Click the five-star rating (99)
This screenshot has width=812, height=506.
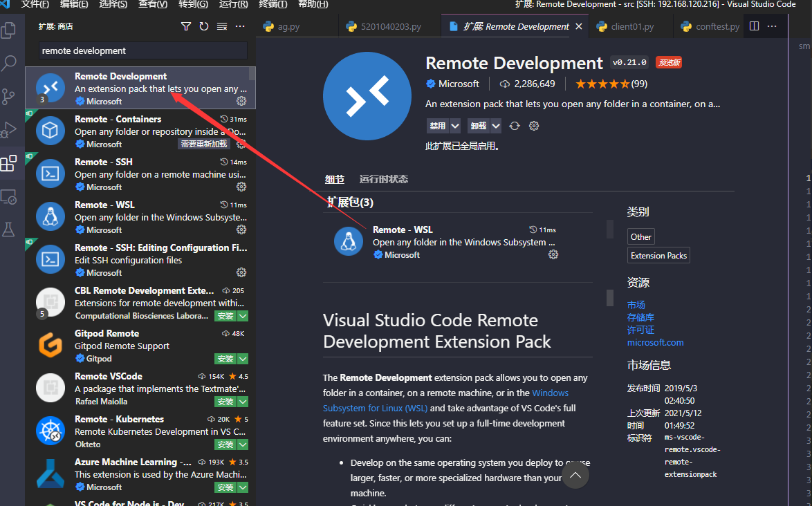click(611, 84)
